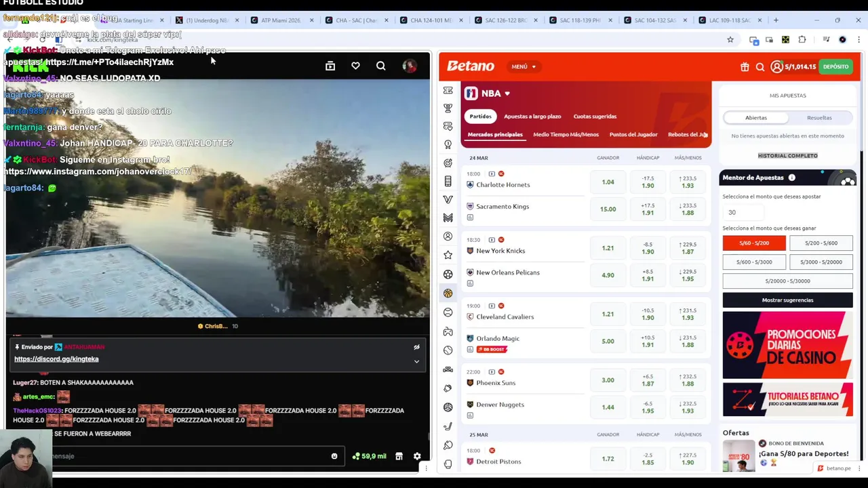The width and height of the screenshot is (868, 488).
Task: Open the Kick chat shop icon
Action: 399,456
